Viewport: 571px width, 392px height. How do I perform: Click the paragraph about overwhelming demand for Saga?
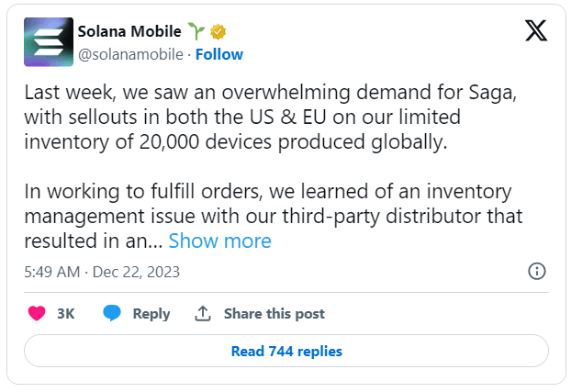[271, 117]
